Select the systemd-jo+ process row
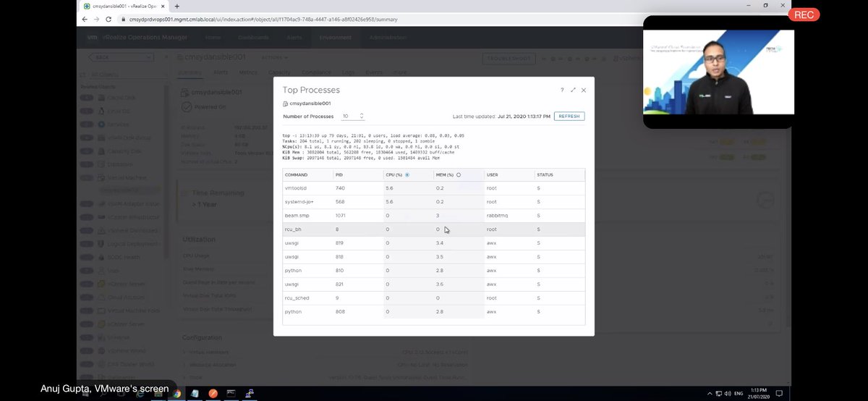Screen dimensions: 868x401 (x=433, y=202)
